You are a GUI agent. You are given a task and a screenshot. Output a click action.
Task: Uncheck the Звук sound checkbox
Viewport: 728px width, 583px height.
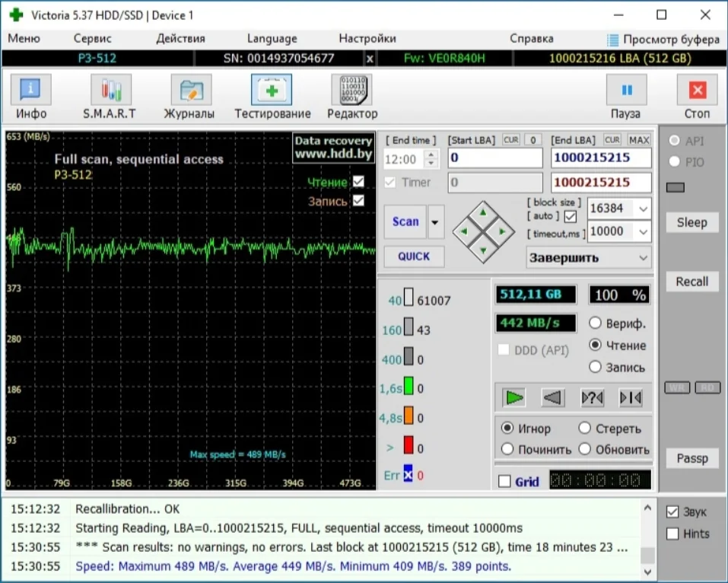click(x=672, y=511)
